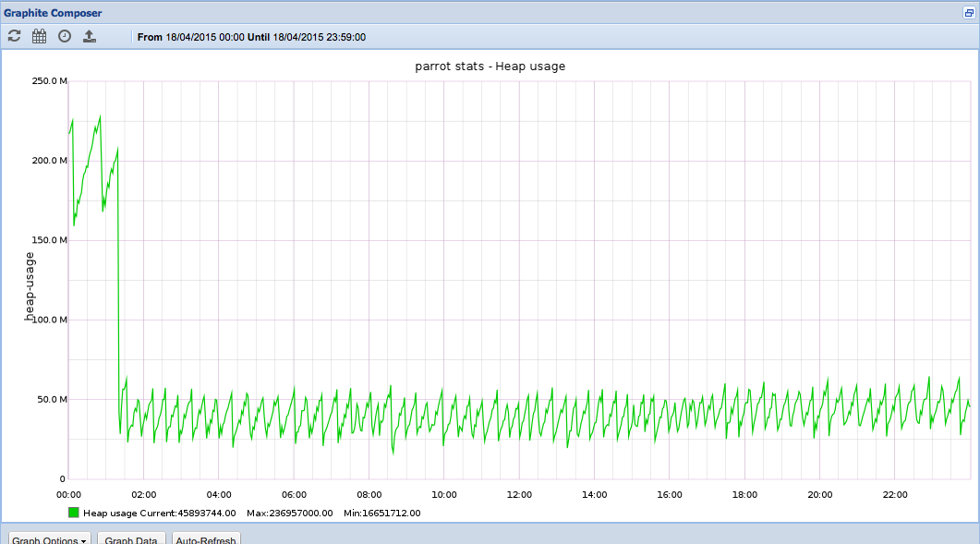This screenshot has height=544, width=980.
Task: Click the 06:00 x-axis label
Action: (294, 494)
